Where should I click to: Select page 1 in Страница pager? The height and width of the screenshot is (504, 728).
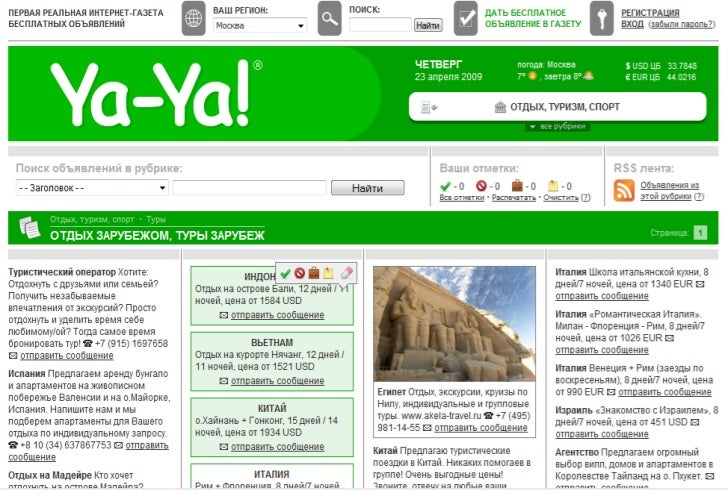pyautogui.click(x=700, y=233)
